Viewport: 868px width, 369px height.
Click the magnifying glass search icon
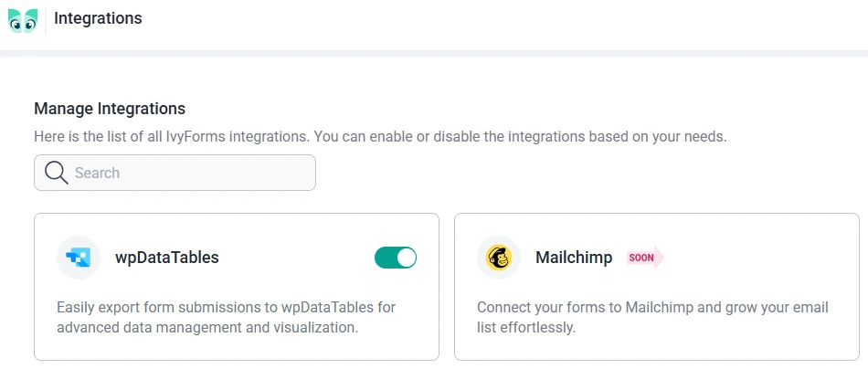56,173
